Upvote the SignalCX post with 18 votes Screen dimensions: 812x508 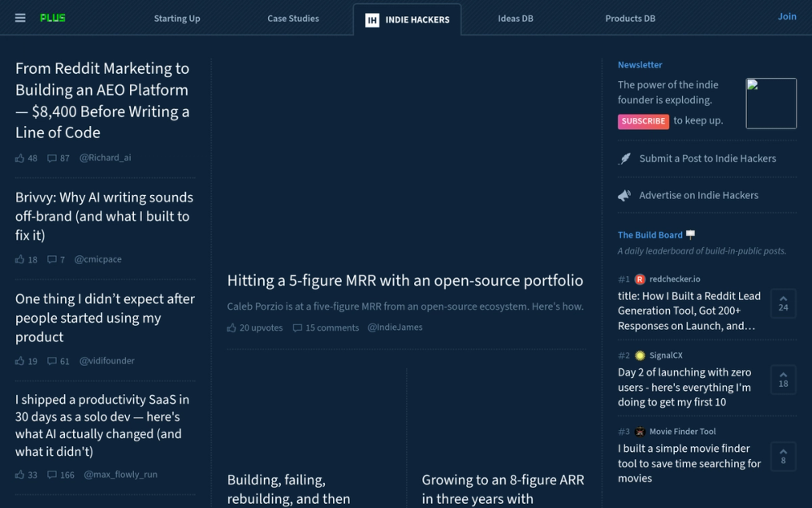click(x=783, y=380)
